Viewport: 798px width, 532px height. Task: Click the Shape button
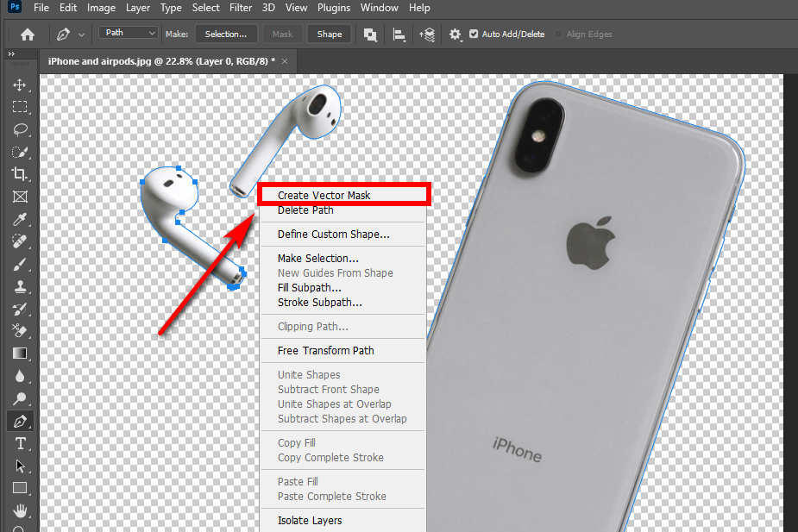pos(330,34)
